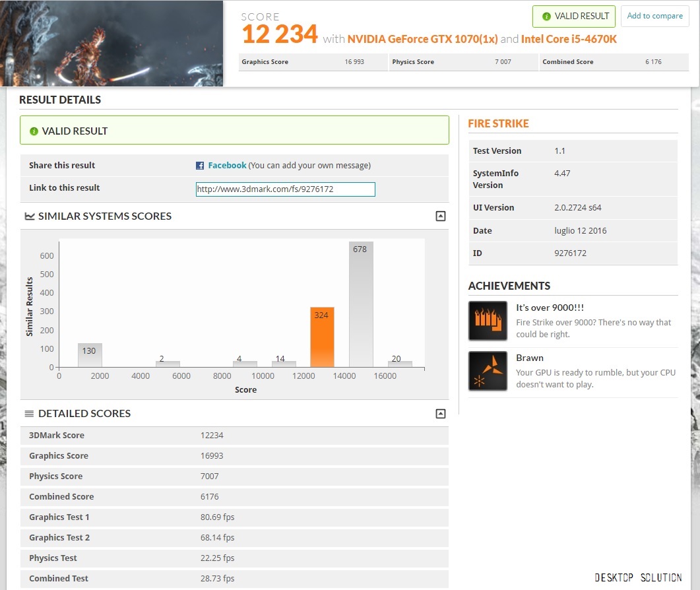Screen dimensions: 700x590
Task: Click the green valid result icon in Result Details
Action: click(x=34, y=131)
